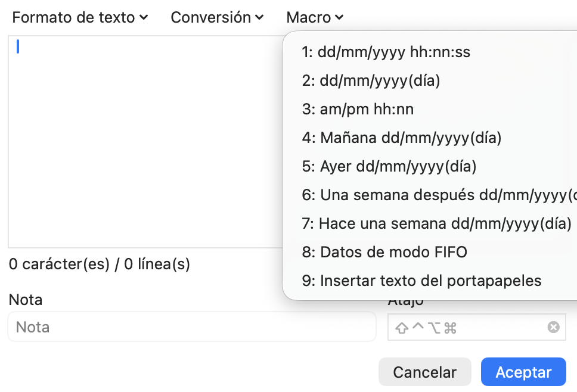The width and height of the screenshot is (577, 392).
Task: Click the chevron next to Conversión
Action: (259, 17)
